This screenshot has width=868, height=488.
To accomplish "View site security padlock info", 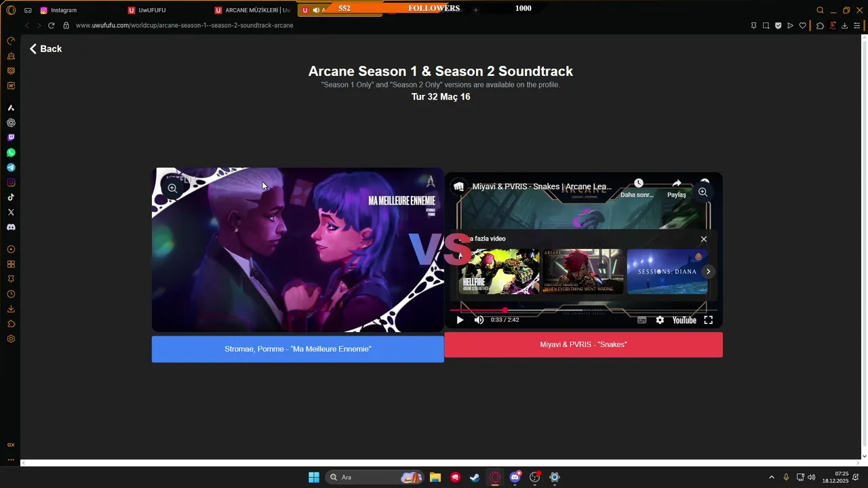I will [66, 25].
